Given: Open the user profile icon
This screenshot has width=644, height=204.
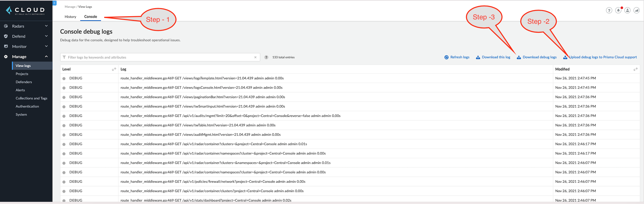Looking at the screenshot, I should point(627,10).
